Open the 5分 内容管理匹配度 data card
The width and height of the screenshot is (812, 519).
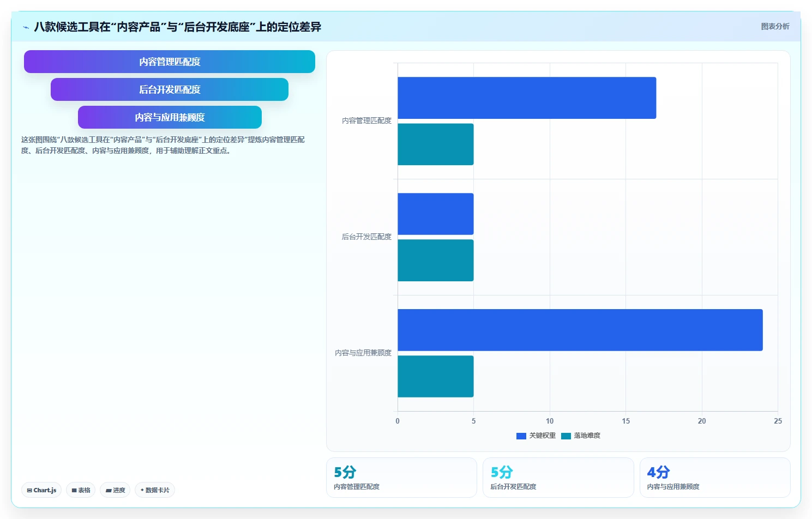[401, 478]
